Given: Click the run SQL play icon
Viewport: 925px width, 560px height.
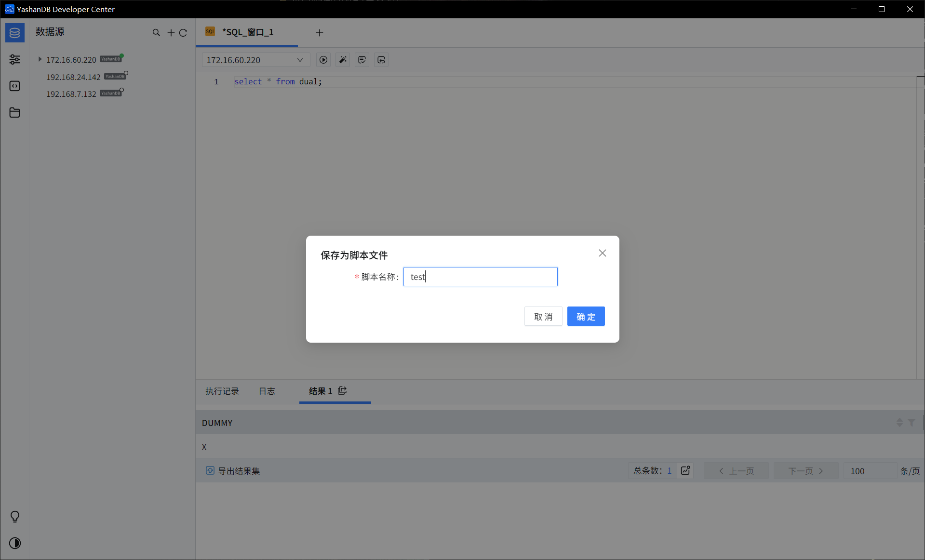Looking at the screenshot, I should point(323,60).
